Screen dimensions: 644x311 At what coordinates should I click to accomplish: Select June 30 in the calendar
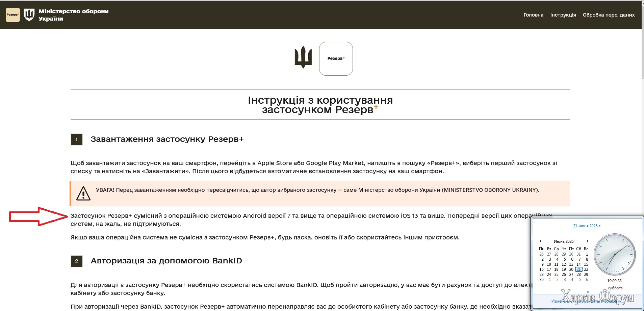541,280
